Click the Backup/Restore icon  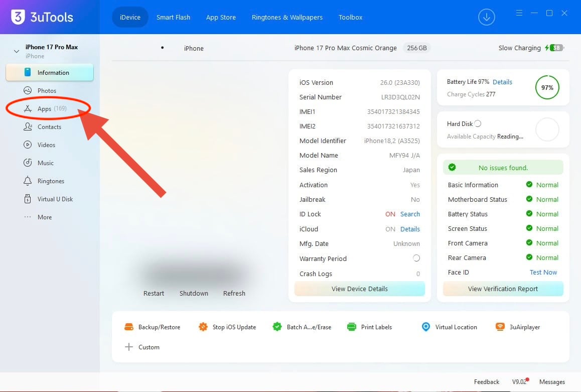(129, 327)
